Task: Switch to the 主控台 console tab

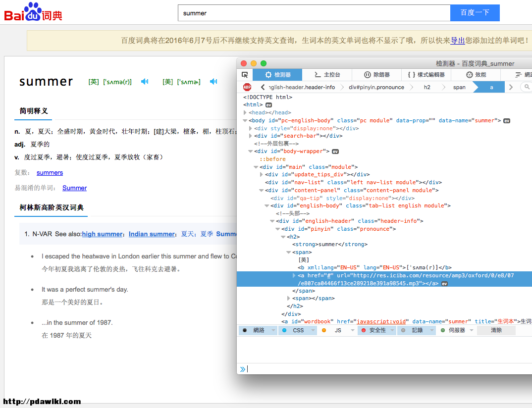Action: point(327,75)
